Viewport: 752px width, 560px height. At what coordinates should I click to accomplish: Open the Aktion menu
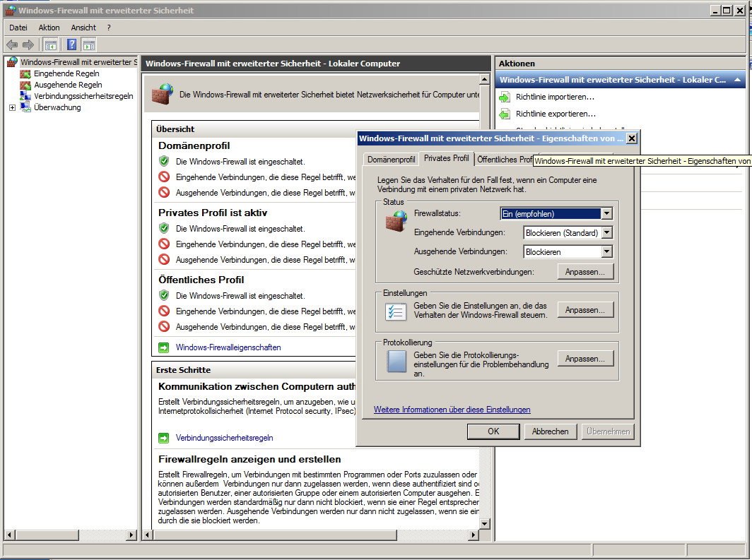coord(49,28)
